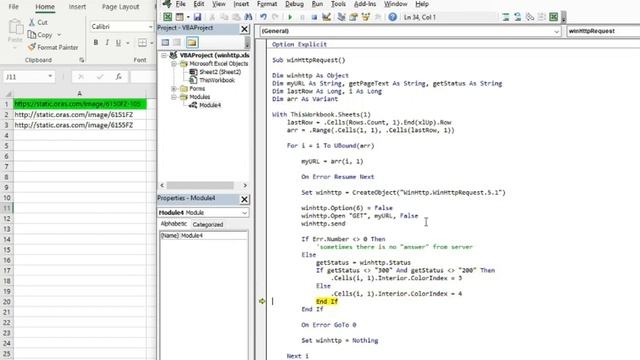Select green-highlighted cell A1 with URL
This screenshot has width=640, height=360.
(80, 104)
